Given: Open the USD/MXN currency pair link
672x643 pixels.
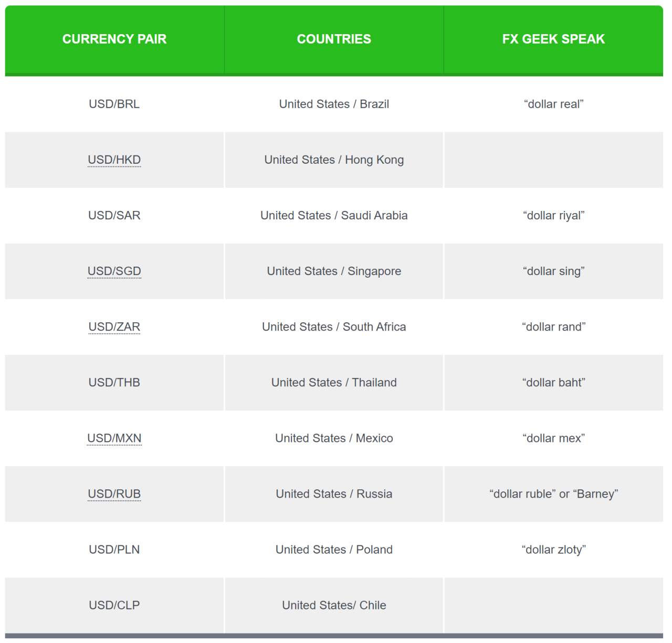Looking at the screenshot, I should (x=114, y=438).
